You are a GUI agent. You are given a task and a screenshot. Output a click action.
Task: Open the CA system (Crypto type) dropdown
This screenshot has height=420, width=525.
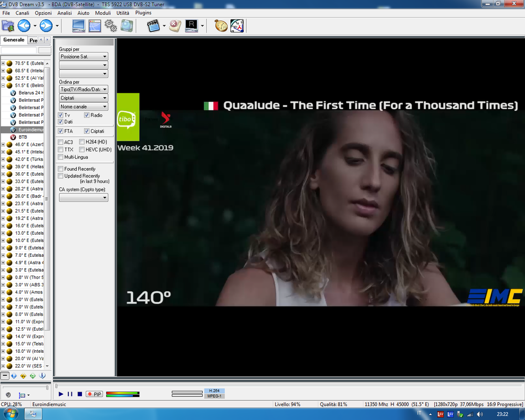(x=83, y=197)
